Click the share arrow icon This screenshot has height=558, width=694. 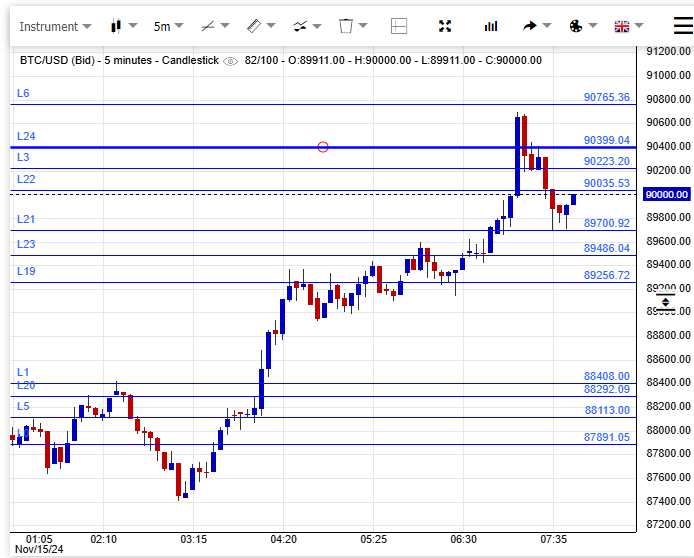click(x=529, y=26)
